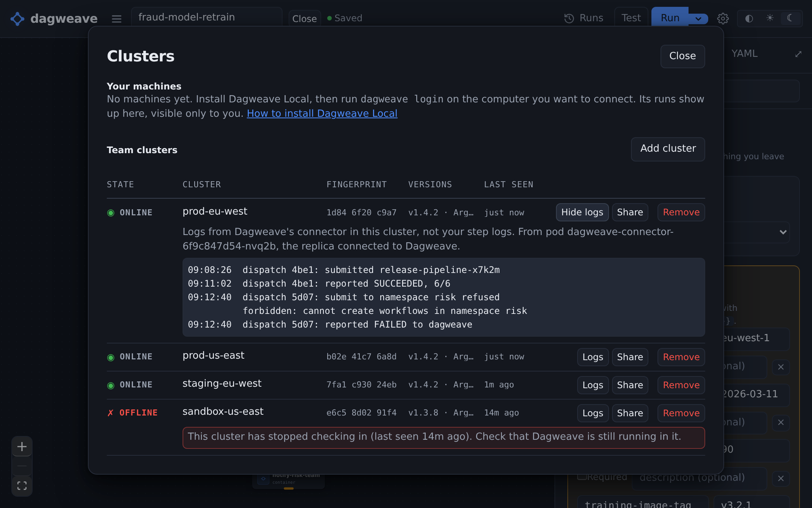
Task: Share the prod-us-east cluster
Action: coord(630,357)
